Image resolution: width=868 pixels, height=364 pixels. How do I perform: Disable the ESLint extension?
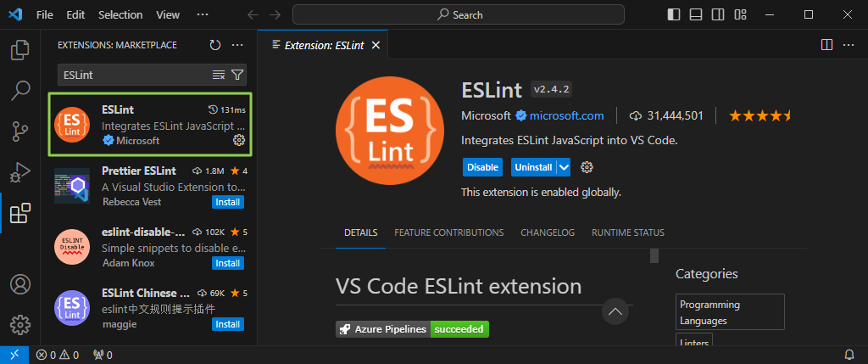click(x=482, y=167)
